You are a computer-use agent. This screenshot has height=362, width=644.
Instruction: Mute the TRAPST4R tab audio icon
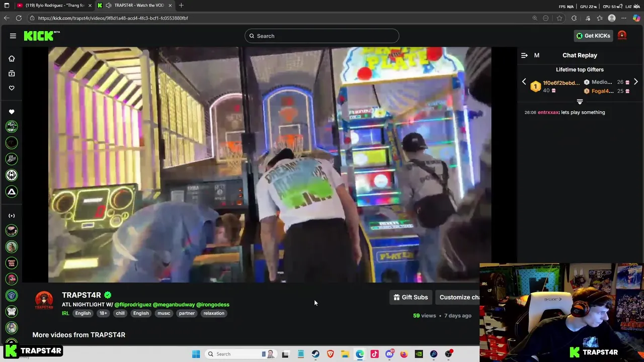(x=108, y=6)
